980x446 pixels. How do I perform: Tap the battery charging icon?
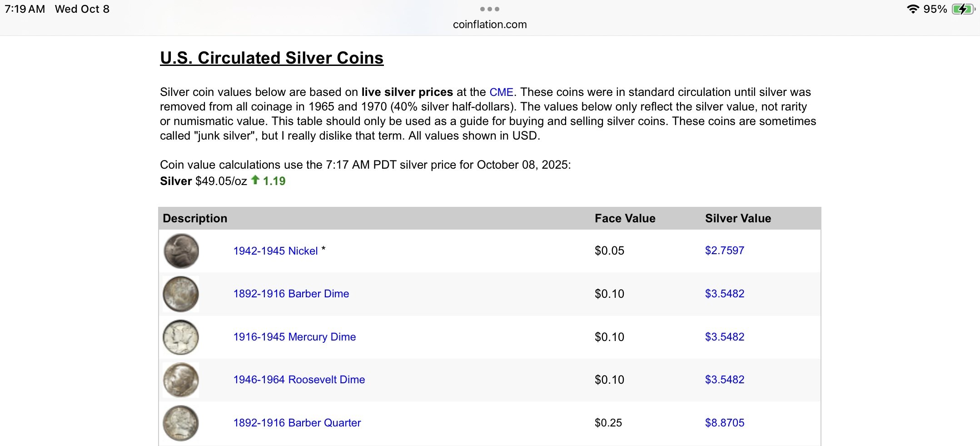pos(963,9)
